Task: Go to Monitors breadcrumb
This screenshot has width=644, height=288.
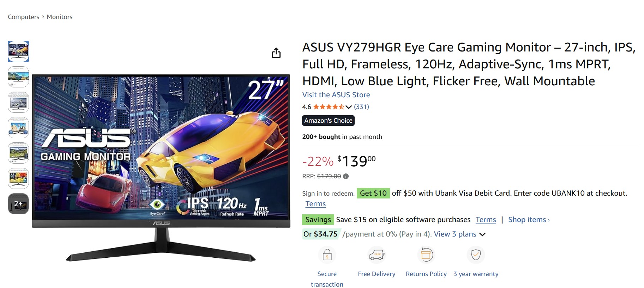Action: pyautogui.click(x=60, y=17)
